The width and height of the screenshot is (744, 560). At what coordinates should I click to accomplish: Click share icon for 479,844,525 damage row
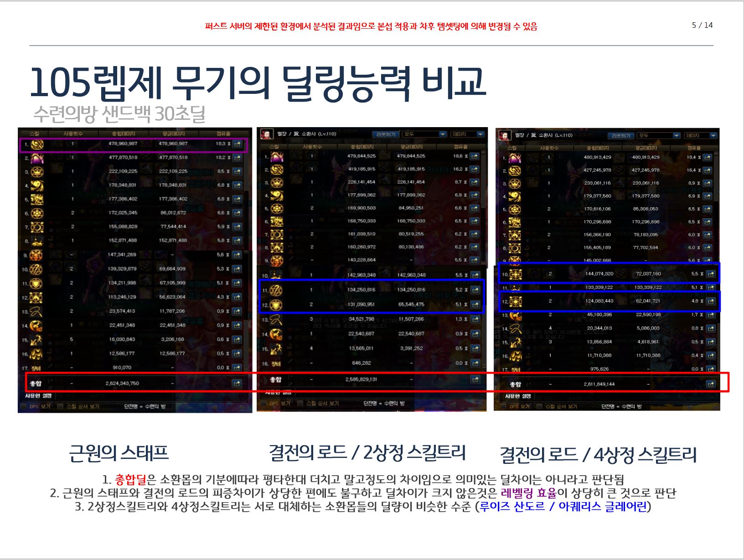pyautogui.click(x=475, y=156)
